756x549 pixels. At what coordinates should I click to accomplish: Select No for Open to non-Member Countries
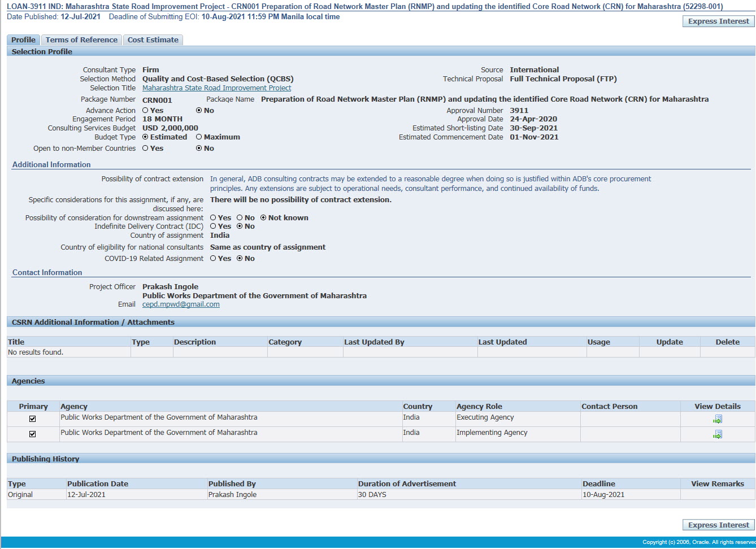(199, 149)
